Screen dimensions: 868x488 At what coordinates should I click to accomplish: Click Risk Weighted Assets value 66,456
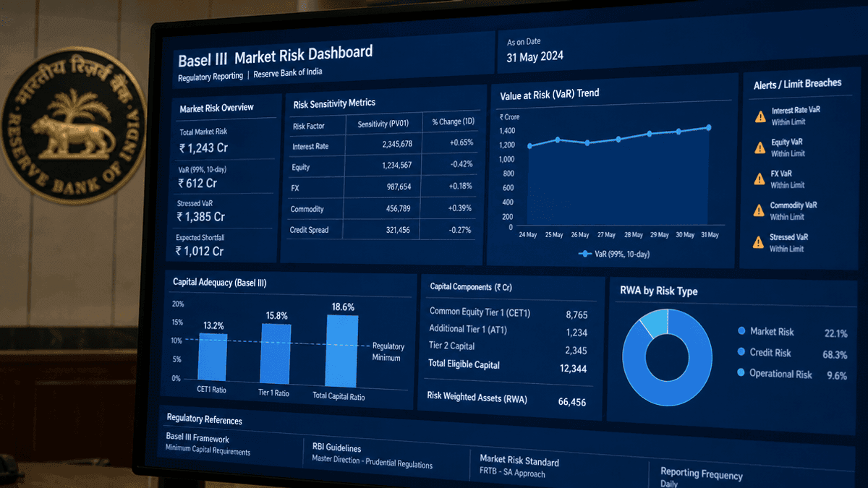(x=572, y=402)
